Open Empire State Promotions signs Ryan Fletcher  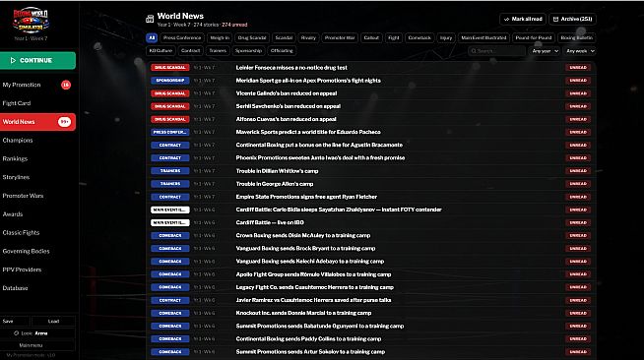click(371, 197)
